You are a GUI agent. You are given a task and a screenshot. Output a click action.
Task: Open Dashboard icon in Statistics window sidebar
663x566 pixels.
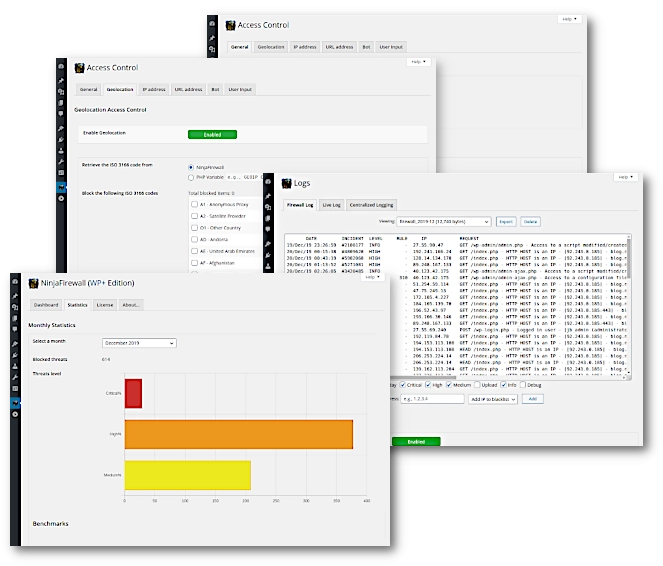[x=15, y=282]
